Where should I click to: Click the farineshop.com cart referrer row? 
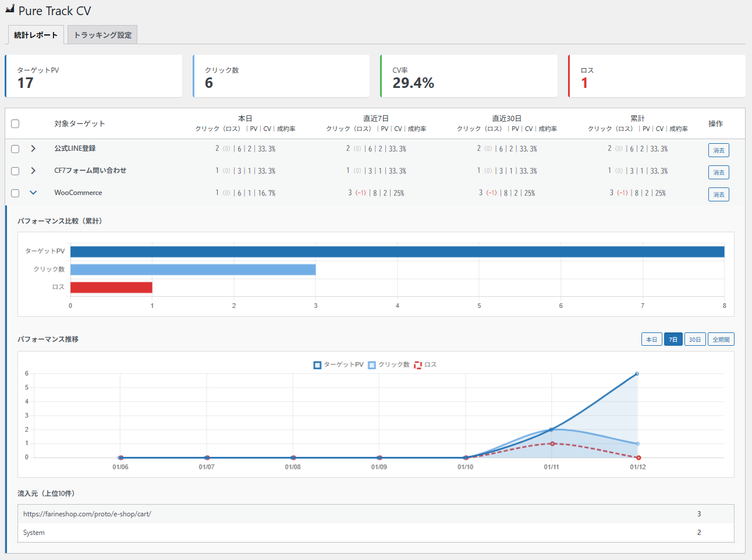pyautogui.click(x=87, y=514)
